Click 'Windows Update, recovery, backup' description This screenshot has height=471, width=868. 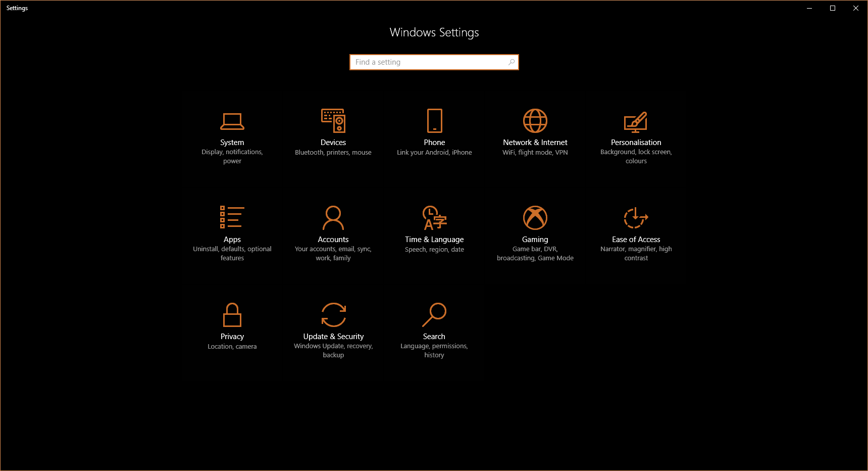pos(333,351)
